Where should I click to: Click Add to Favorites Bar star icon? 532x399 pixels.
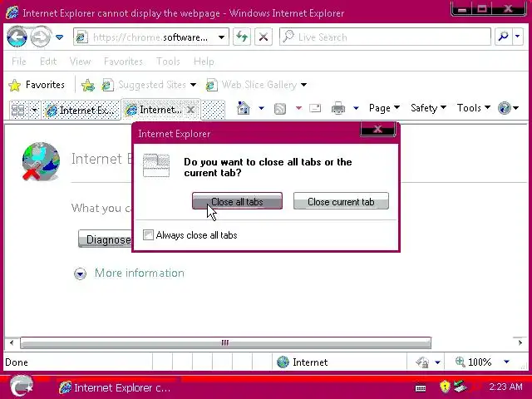tap(87, 85)
